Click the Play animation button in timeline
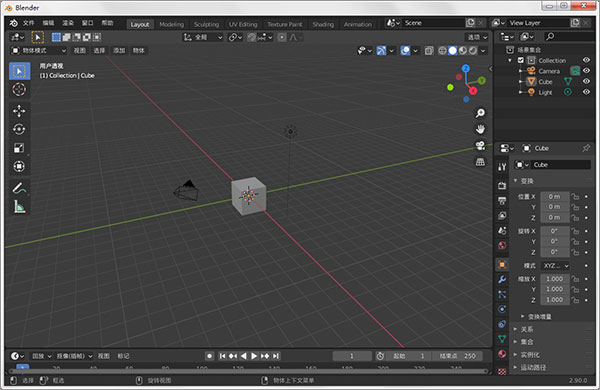Image resolution: width=600 pixels, height=390 pixels. (254, 356)
